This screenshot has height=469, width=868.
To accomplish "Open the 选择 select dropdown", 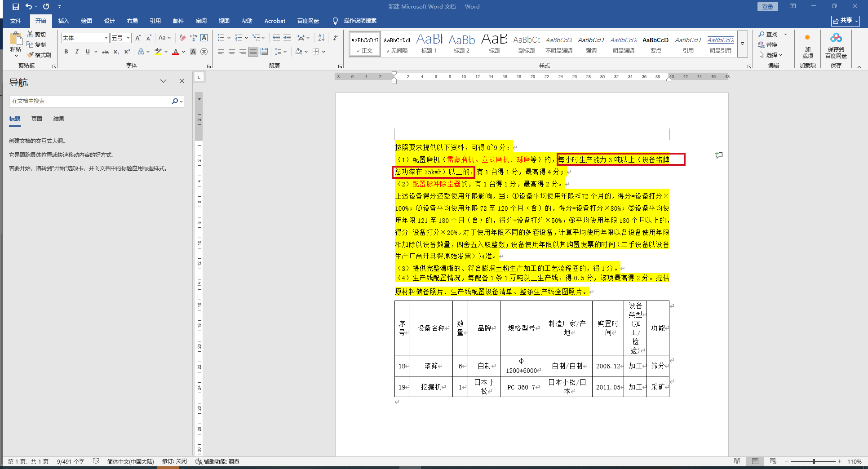I will point(771,55).
